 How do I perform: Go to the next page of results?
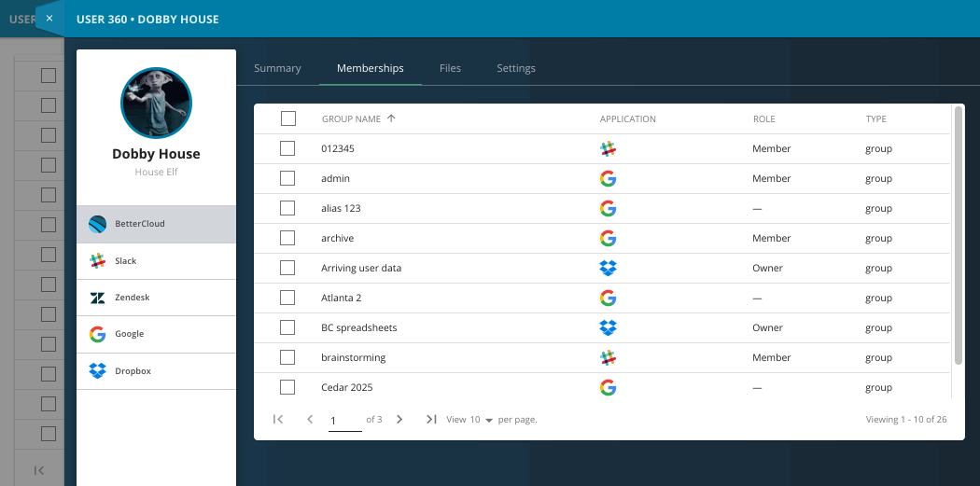pyautogui.click(x=399, y=419)
